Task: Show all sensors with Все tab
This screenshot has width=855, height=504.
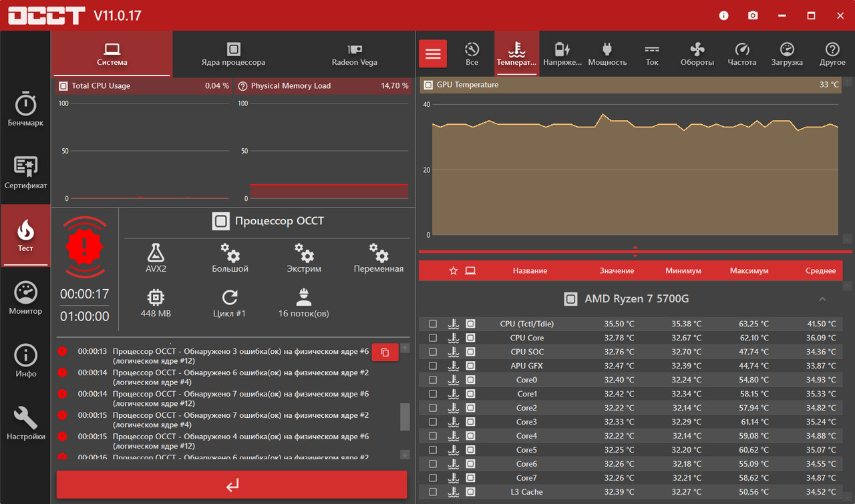Action: point(472,54)
